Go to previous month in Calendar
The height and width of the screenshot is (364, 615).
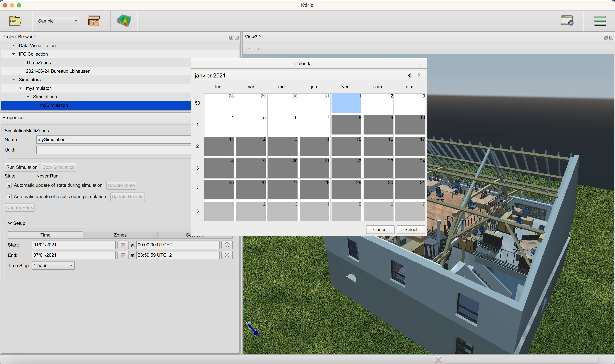click(410, 75)
